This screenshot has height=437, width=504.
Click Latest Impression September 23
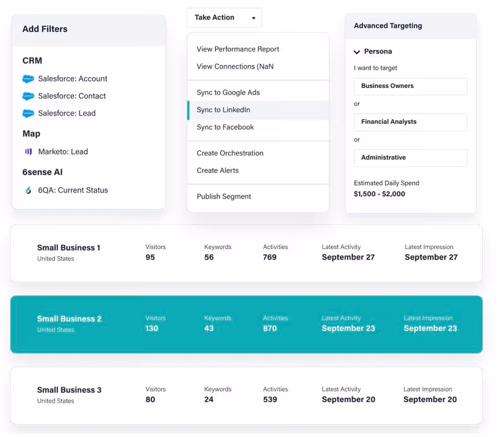431,329
